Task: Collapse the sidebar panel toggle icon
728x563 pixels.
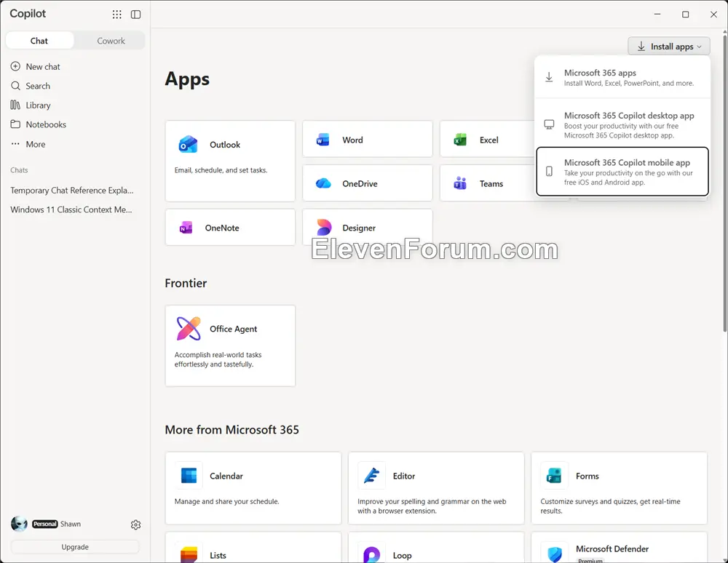Action: point(135,15)
